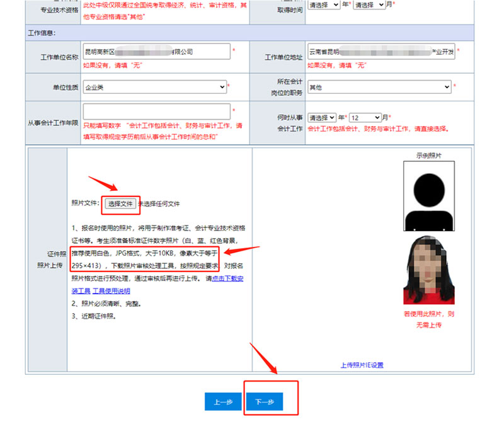Click the existing ID photo with red background
The width and height of the screenshot is (504, 434).
point(428,270)
